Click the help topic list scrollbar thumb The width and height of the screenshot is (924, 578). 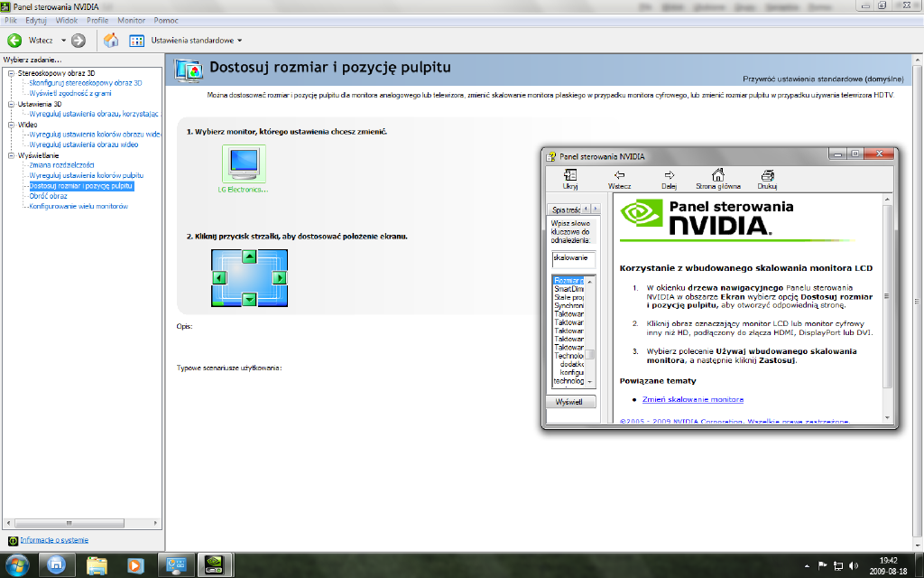click(589, 354)
